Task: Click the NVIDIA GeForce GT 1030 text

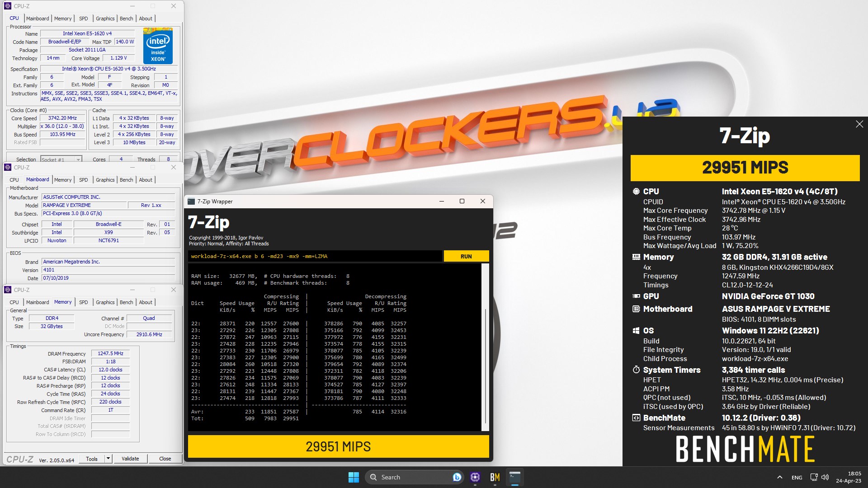Action: pos(768,296)
